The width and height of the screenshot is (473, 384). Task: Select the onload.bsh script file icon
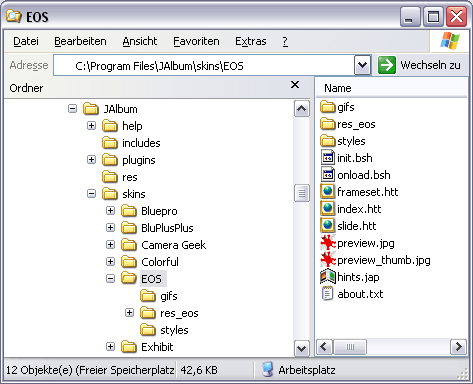coord(328,175)
